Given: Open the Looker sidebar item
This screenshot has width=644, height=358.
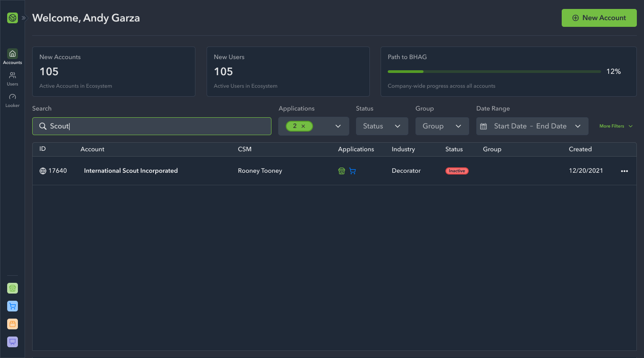Looking at the screenshot, I should coord(13,100).
